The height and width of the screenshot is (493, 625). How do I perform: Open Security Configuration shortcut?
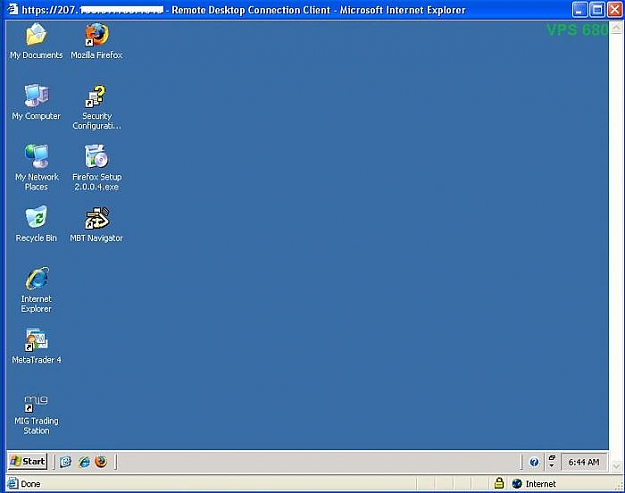(x=96, y=107)
